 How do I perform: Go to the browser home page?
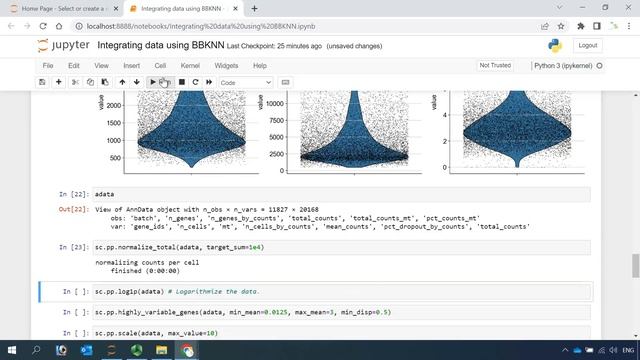pyautogui.click(x=59, y=26)
